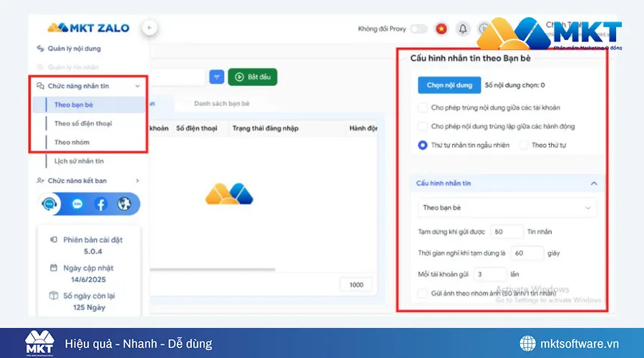
Task: Open the Facebook icon in sidebar
Action: pyautogui.click(x=101, y=204)
